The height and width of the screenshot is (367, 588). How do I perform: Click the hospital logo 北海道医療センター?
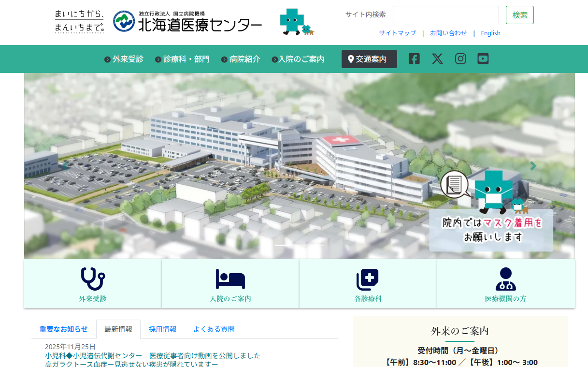click(188, 22)
